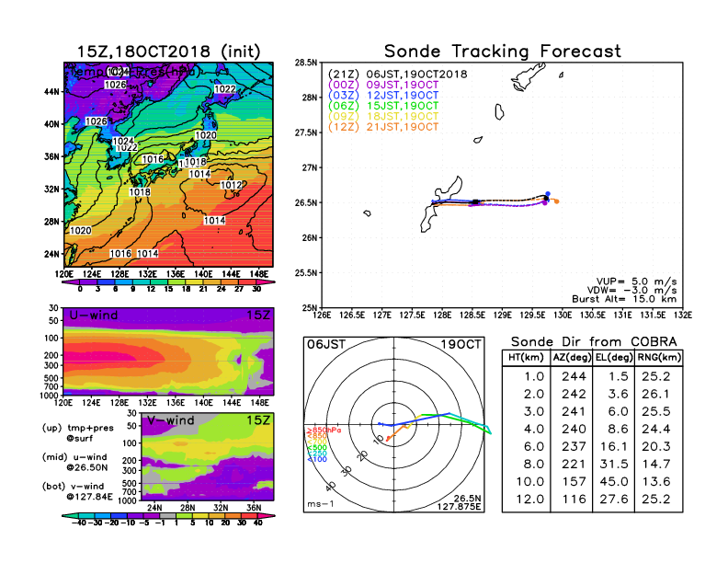
Task: Select the green '(06Z) 15JST,19OCT' legend entry
Action: point(383,106)
